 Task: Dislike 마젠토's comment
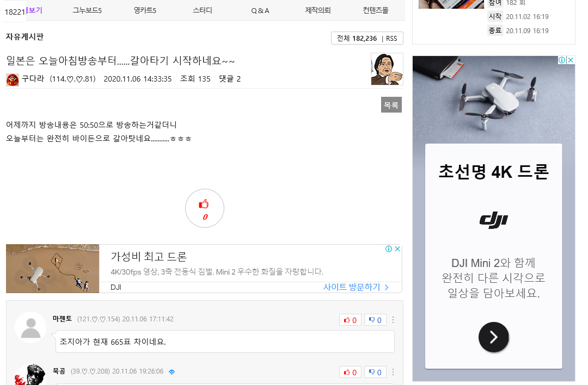375,320
